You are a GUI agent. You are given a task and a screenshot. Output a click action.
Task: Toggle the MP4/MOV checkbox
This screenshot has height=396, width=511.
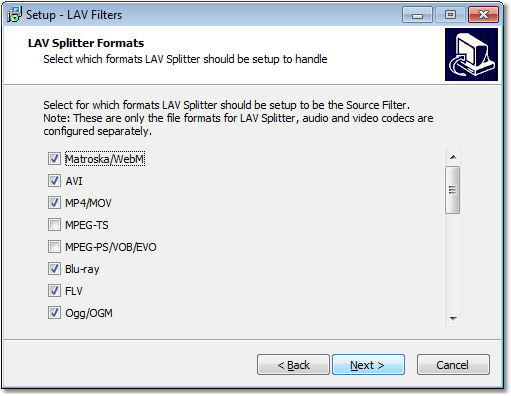click(54, 203)
